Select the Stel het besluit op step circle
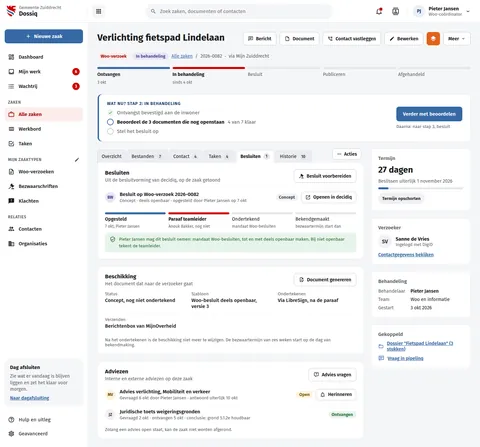Image resolution: width=480 pixels, height=447 pixels. pyautogui.click(x=110, y=131)
